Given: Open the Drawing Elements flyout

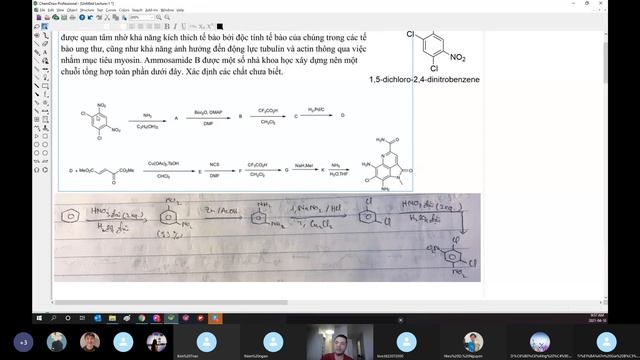Looking at the screenshot, I should (45, 86).
